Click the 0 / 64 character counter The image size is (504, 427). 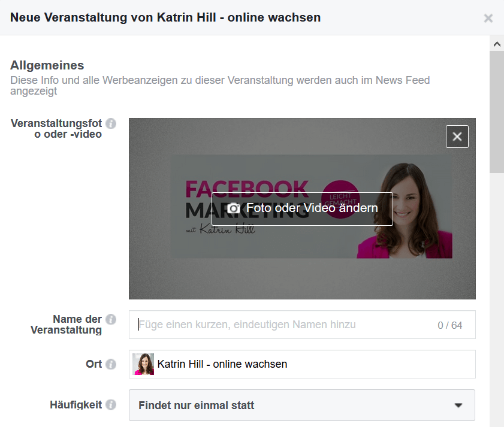tap(449, 325)
